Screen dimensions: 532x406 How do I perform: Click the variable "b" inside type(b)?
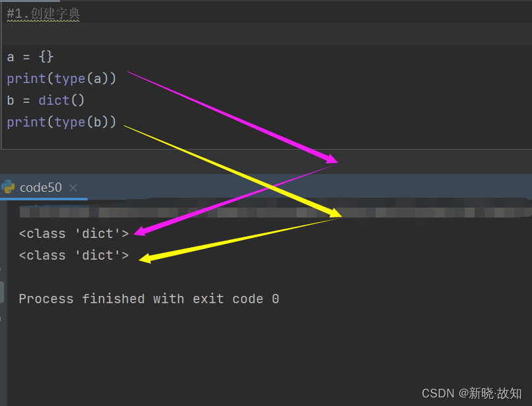point(98,123)
